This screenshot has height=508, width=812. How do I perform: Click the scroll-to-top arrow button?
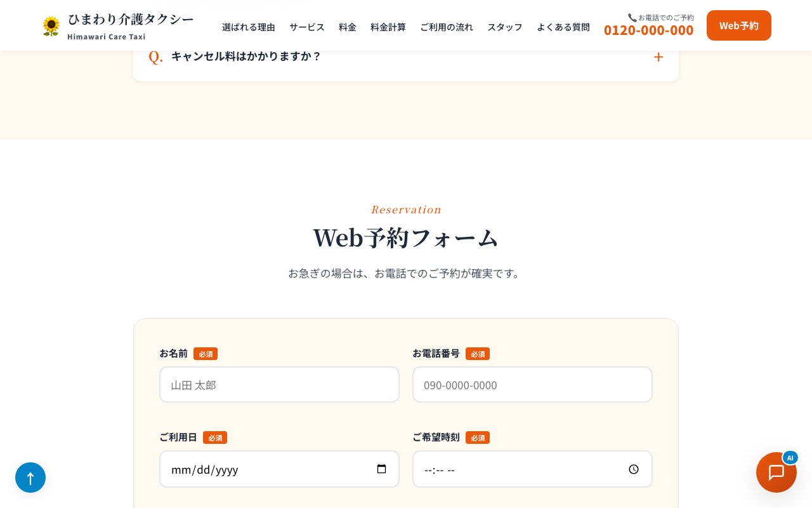[x=30, y=478]
